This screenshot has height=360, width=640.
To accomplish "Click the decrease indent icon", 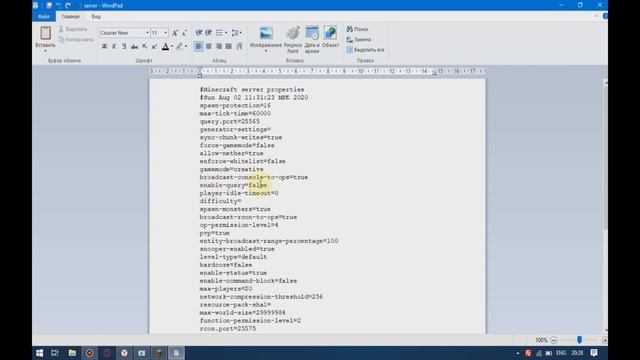I will click(199, 33).
